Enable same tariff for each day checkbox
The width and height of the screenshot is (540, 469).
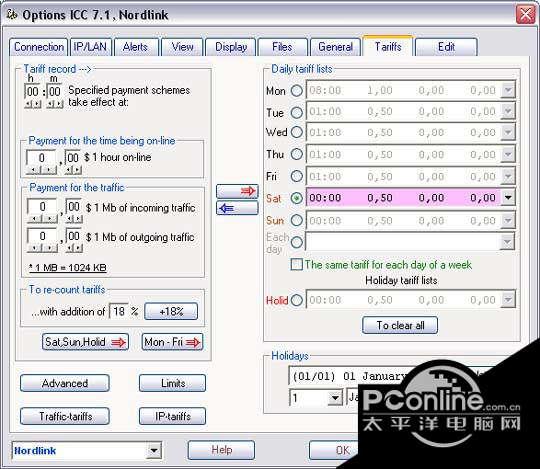click(x=296, y=264)
